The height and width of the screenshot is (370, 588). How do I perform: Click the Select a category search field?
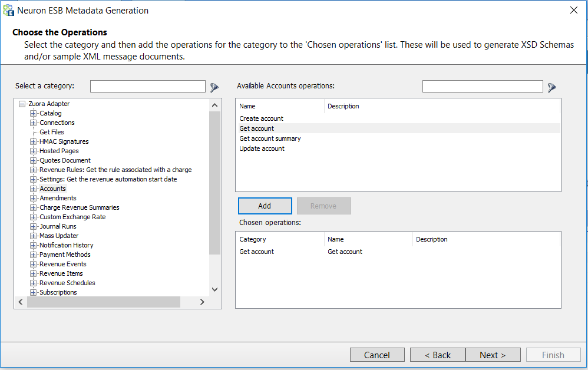148,86
